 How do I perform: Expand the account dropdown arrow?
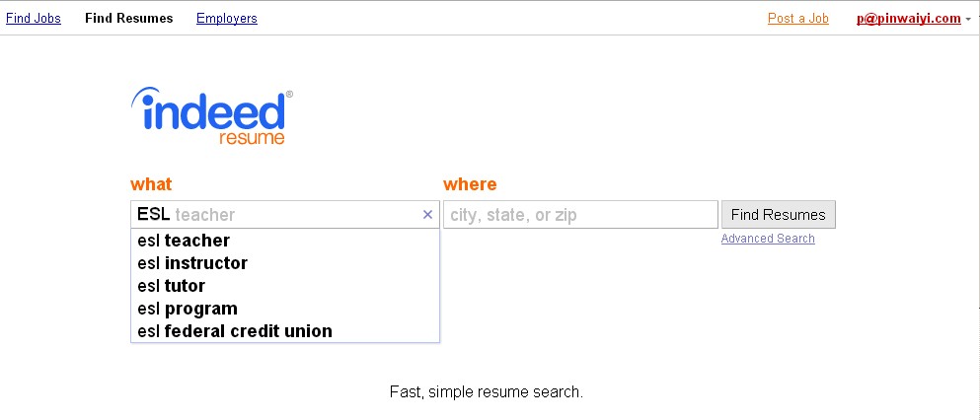[x=968, y=20]
